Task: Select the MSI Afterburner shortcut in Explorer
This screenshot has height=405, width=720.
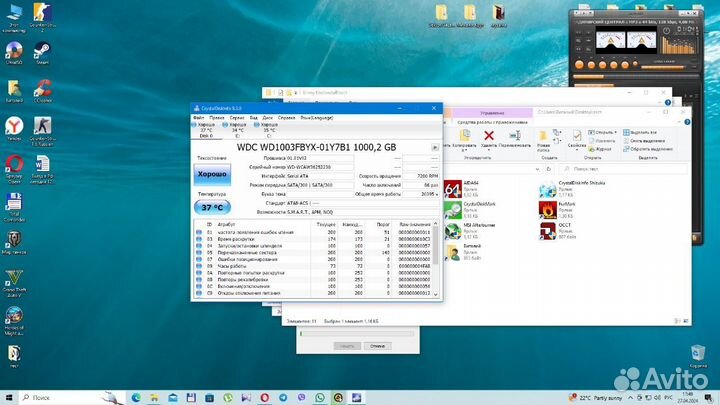Action: pyautogui.click(x=470, y=231)
